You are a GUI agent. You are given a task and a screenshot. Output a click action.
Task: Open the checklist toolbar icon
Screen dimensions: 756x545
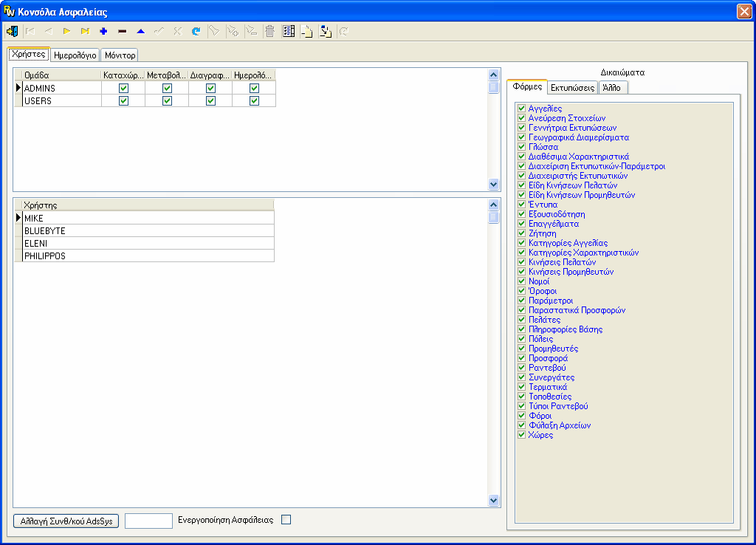[289, 31]
